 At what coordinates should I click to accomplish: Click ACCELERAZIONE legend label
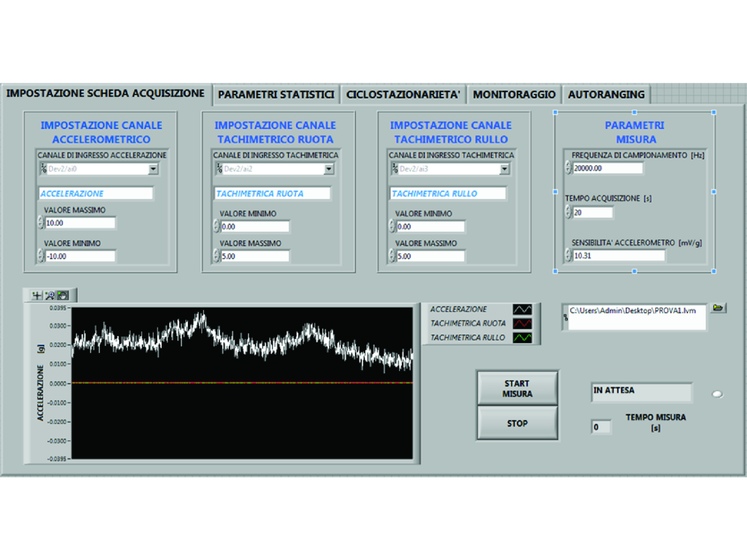tap(458, 309)
